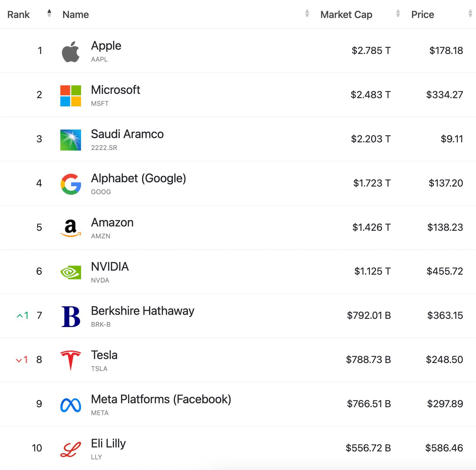This screenshot has height=470, width=476.
Task: Click the AMZN ticker symbol
Action: pos(101,236)
